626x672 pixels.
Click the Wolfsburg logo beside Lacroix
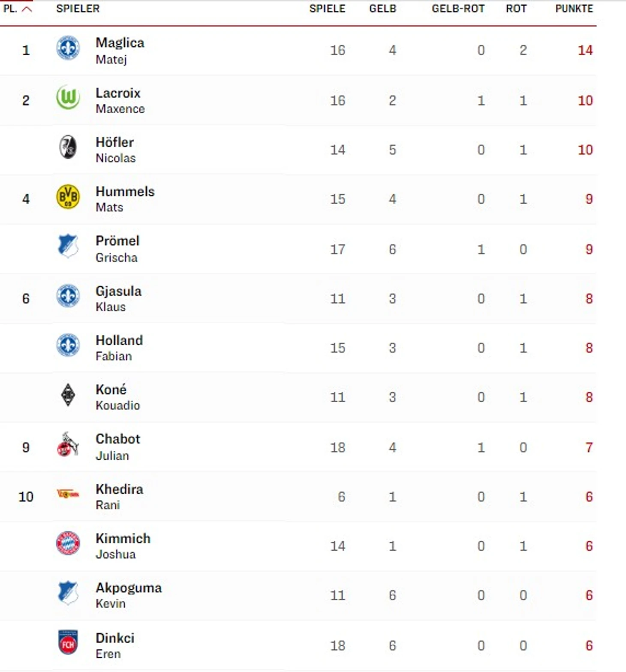click(x=68, y=97)
